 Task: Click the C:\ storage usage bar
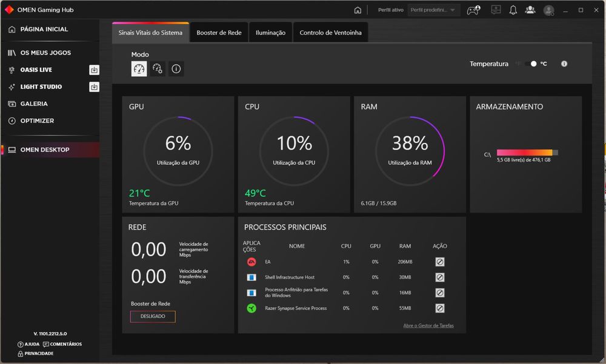click(x=527, y=153)
